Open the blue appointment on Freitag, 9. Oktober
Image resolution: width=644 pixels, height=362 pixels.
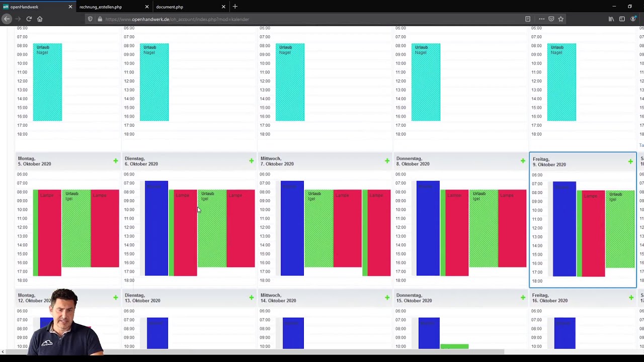coord(565,229)
